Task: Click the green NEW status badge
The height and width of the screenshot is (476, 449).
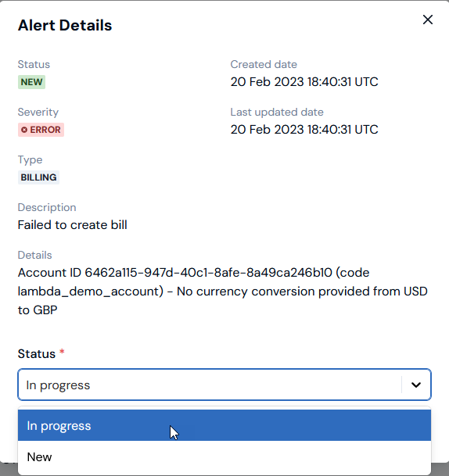Action: (31, 82)
